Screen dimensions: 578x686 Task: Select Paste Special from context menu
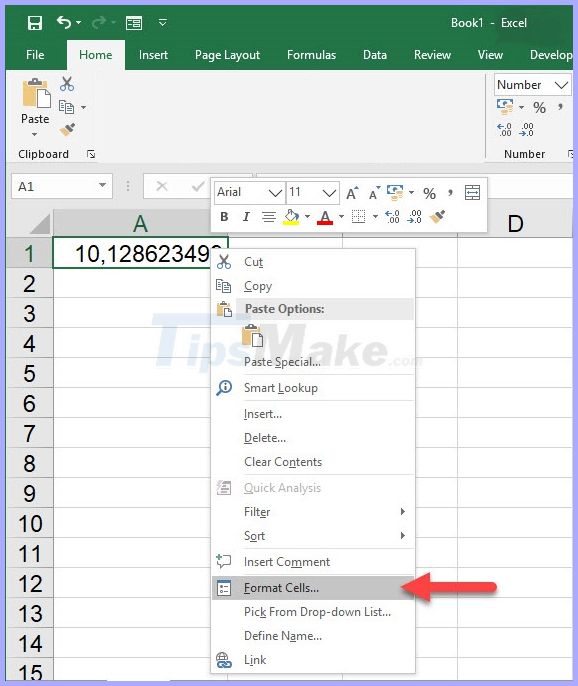(312, 362)
